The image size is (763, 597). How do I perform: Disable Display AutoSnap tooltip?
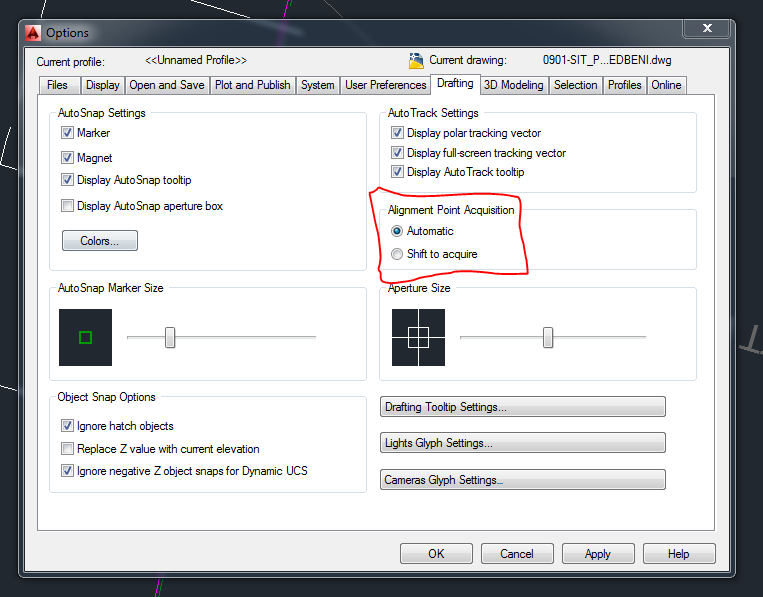(67, 180)
